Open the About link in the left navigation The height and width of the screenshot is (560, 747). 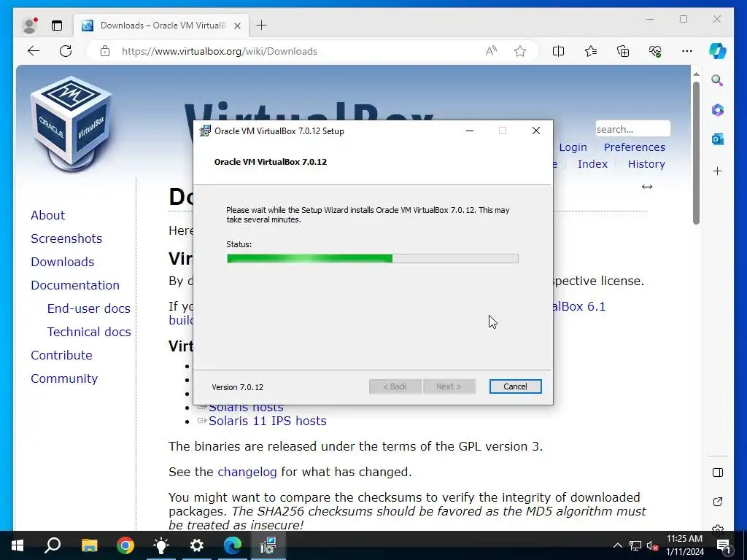(x=47, y=215)
